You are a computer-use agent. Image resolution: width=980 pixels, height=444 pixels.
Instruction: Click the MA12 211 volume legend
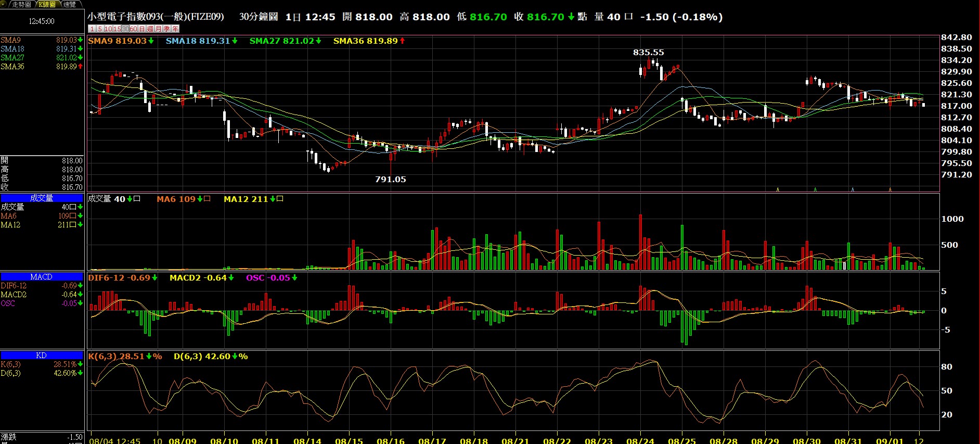[253, 199]
